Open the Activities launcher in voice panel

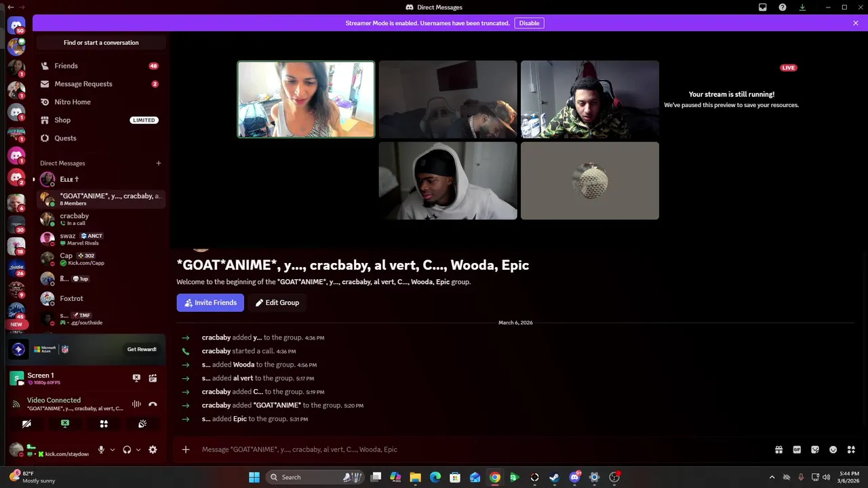[104, 424]
